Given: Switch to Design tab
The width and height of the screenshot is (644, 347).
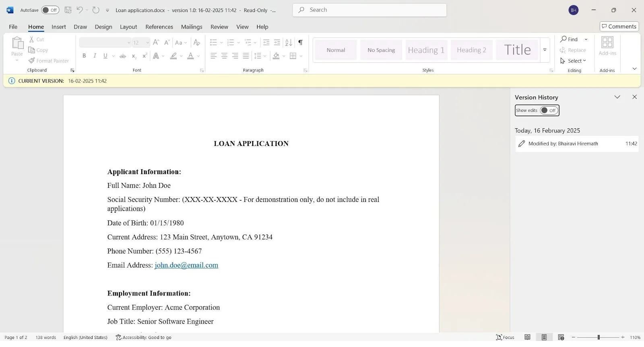Looking at the screenshot, I should coord(103,27).
